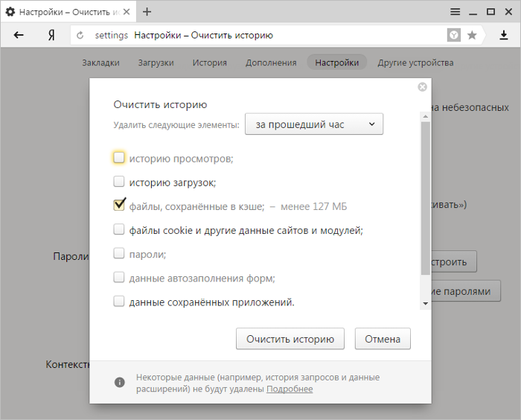Click the back navigation arrow
The width and height of the screenshot is (521, 420).
coord(19,35)
